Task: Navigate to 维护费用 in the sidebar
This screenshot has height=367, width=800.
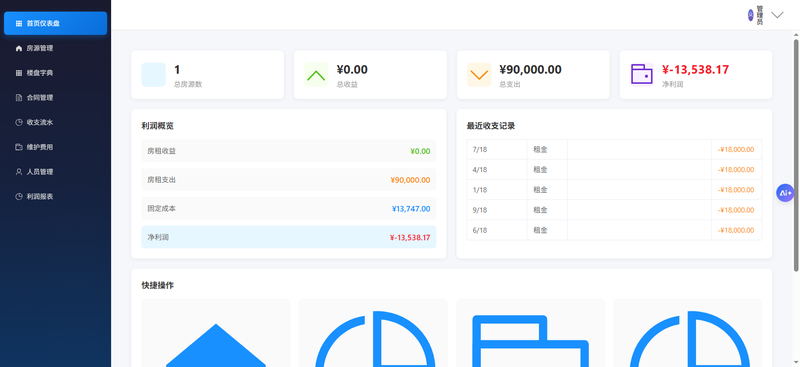Action: [55, 147]
